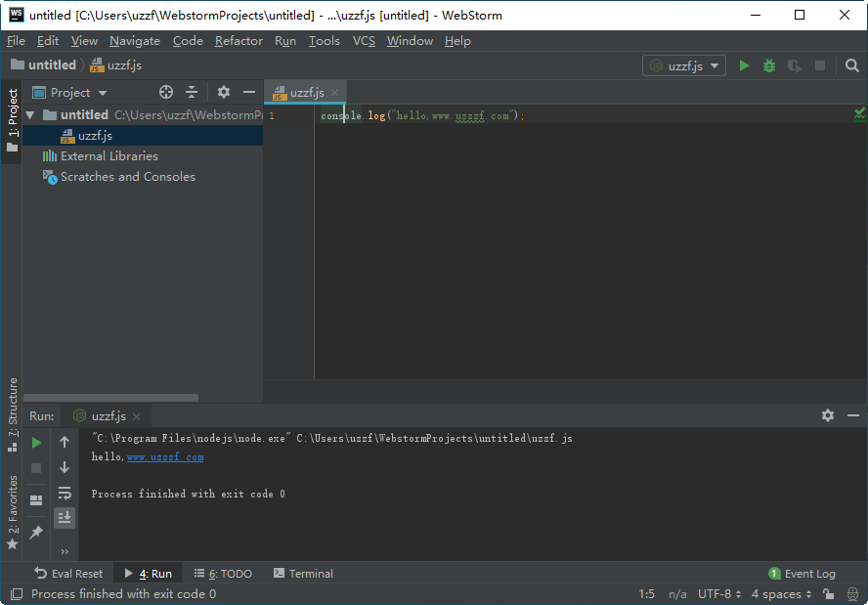The image size is (868, 605).
Task: Toggle read-only lock icon in status bar
Action: point(828,594)
